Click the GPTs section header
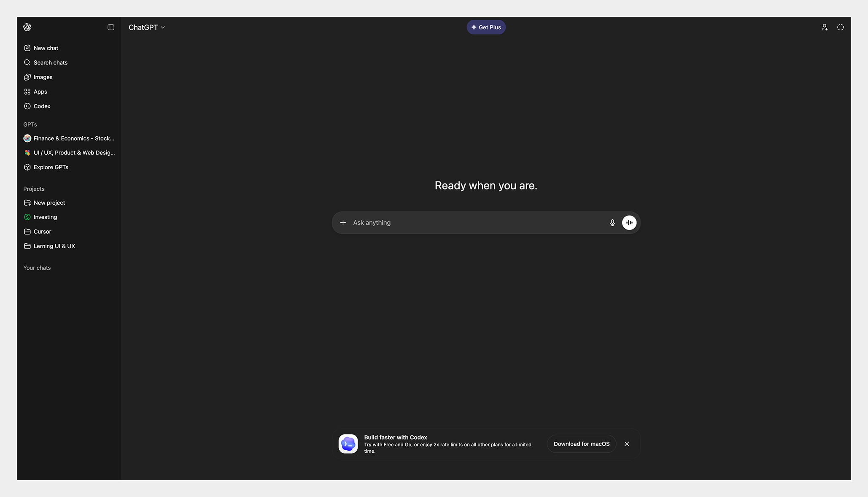Screen dimensions: 868x497 [30, 124]
